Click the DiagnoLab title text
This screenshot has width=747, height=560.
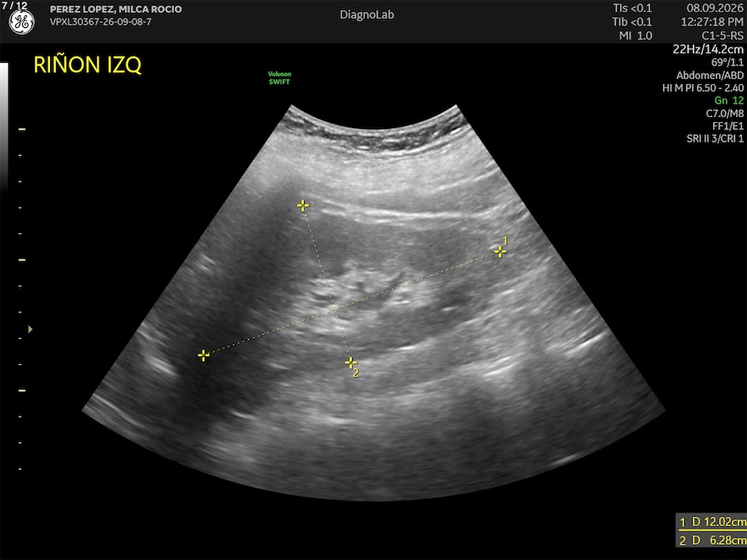pyautogui.click(x=367, y=14)
